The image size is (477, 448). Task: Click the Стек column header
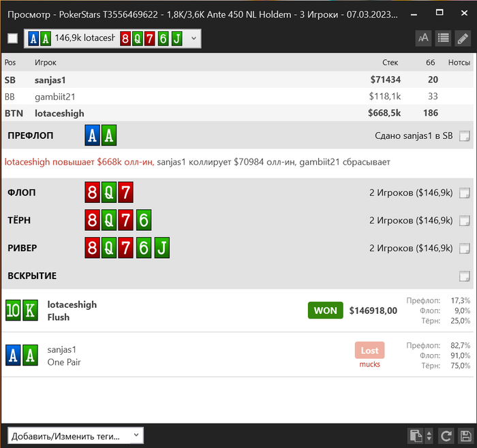(390, 63)
